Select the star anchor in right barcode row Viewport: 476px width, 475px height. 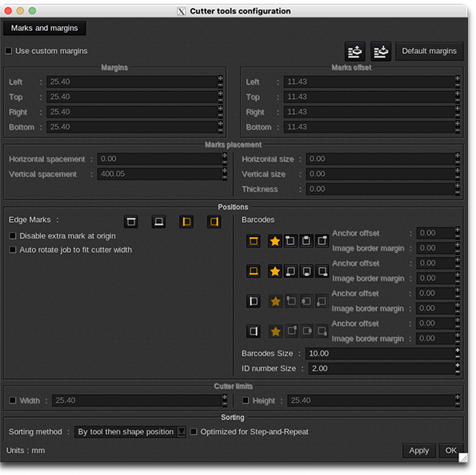(x=275, y=331)
